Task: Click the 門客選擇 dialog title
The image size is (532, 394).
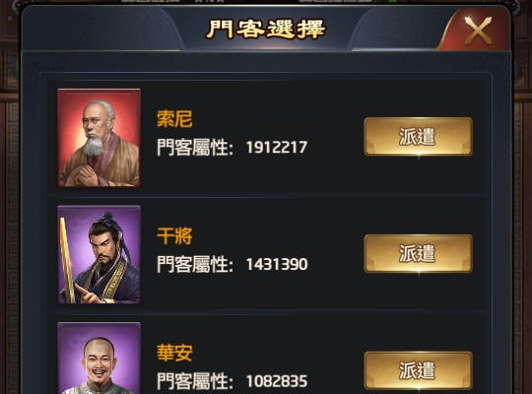Action: (x=266, y=30)
